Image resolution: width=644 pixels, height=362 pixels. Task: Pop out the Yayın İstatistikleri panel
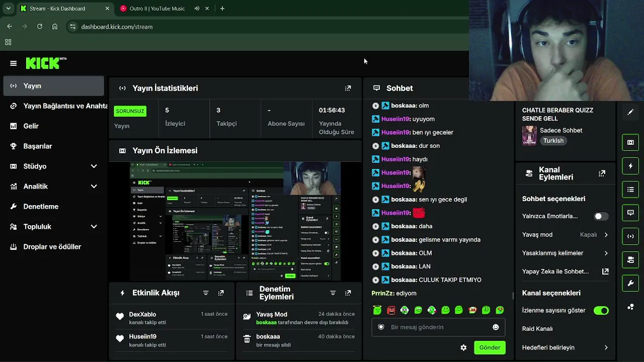click(x=348, y=88)
